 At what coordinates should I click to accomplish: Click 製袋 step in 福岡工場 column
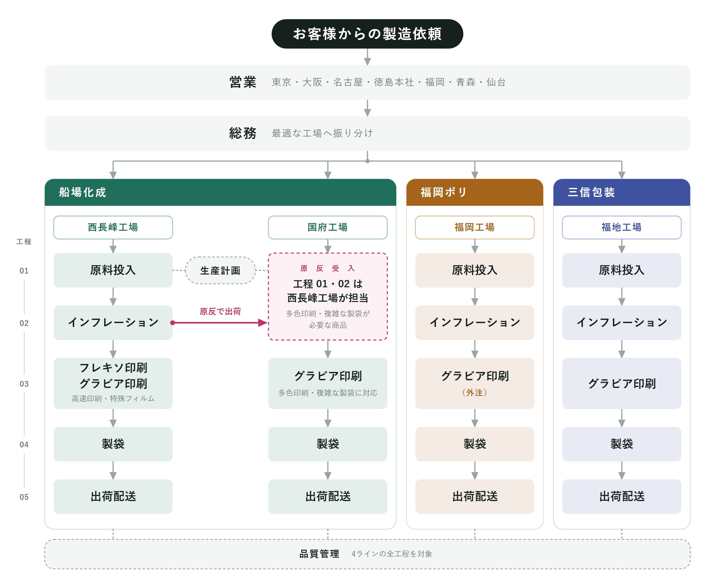(475, 444)
